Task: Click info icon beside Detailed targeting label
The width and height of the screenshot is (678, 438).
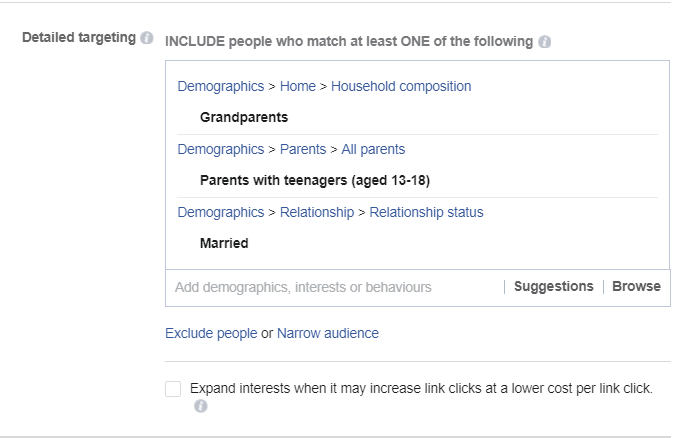Action: tap(147, 38)
